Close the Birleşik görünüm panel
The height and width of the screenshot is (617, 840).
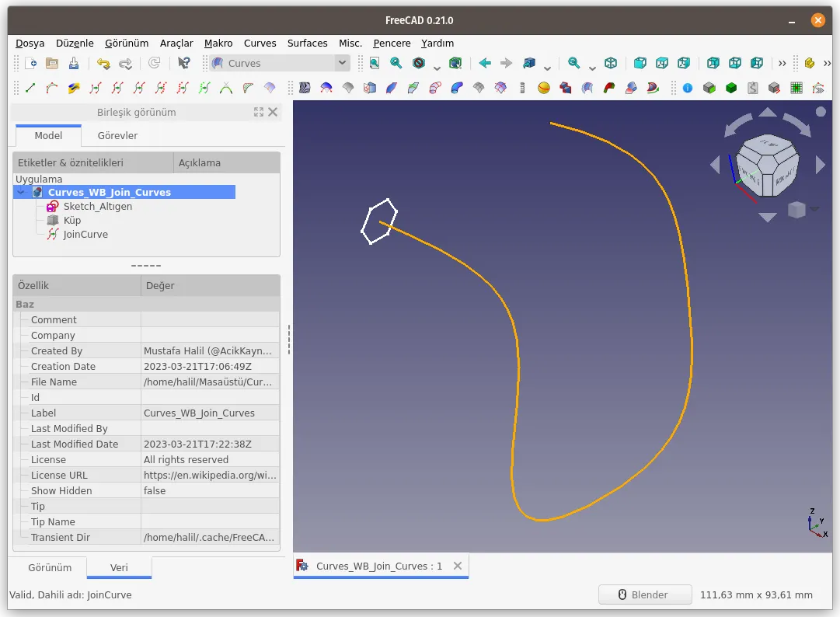pyautogui.click(x=273, y=112)
